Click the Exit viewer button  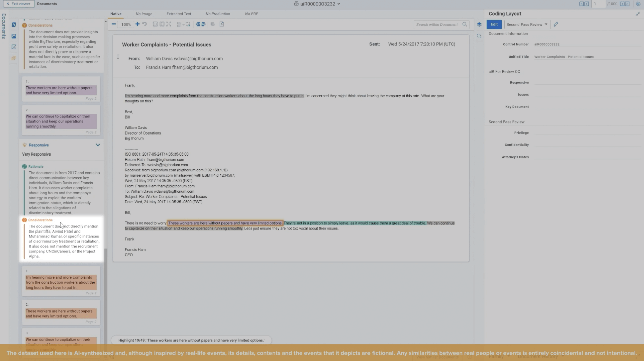coord(19,4)
